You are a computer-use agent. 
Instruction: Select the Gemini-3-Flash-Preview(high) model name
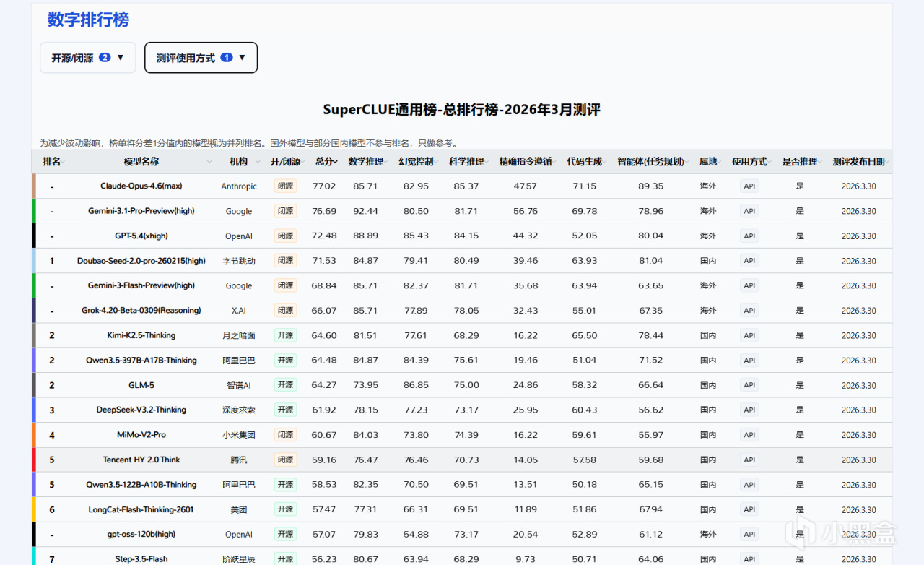point(141,285)
